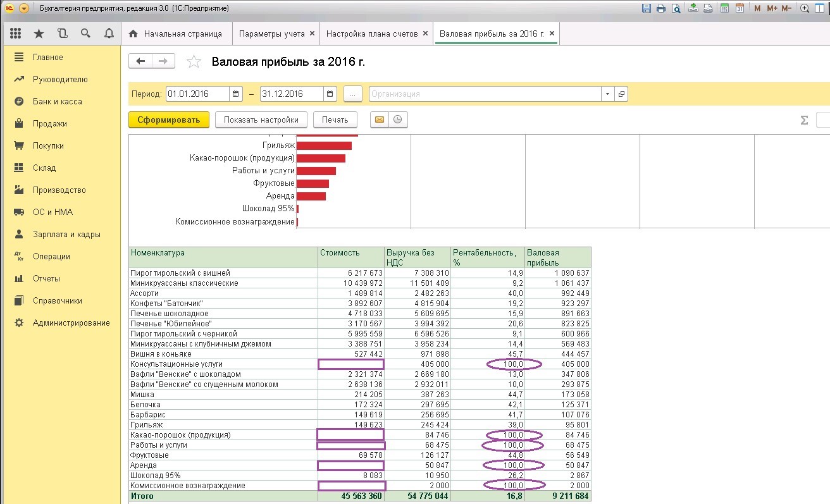Image resolution: width=830 pixels, height=504 pixels.
Task: Open report schedule clock icon
Action: (398, 120)
